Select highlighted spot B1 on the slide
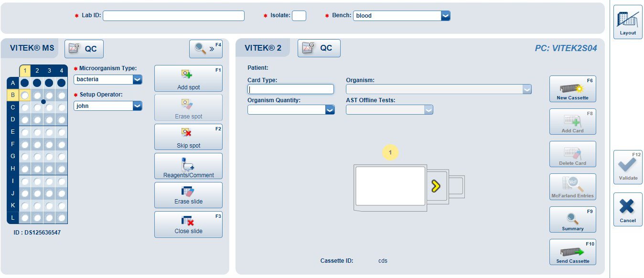 [x=25, y=95]
